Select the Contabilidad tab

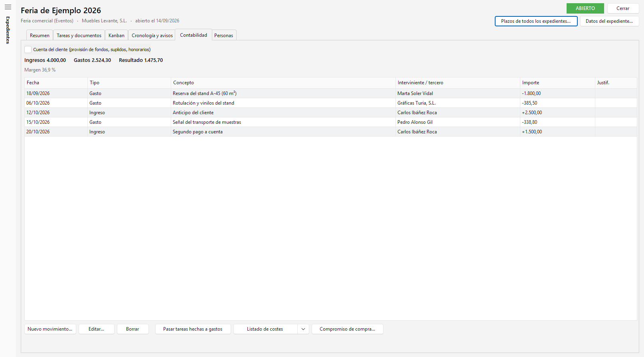click(x=194, y=35)
